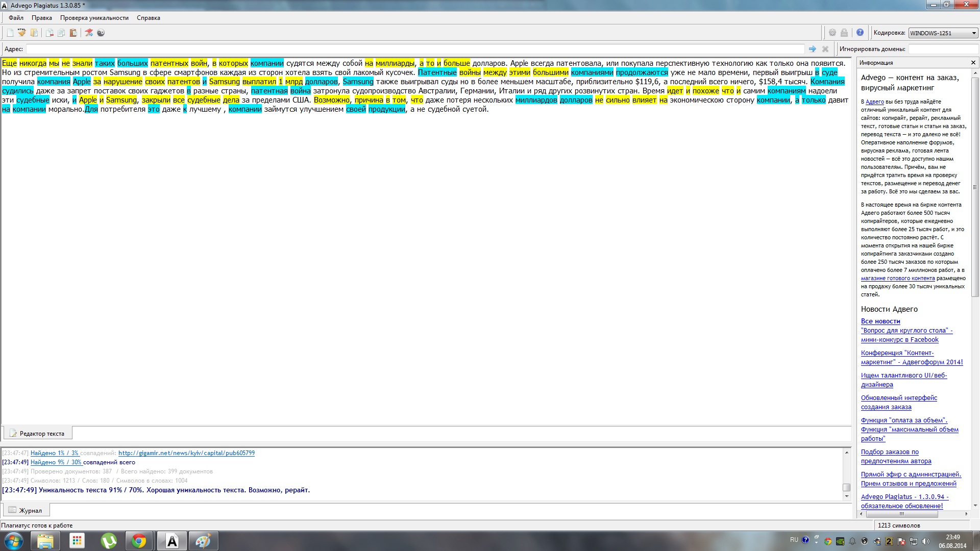This screenshot has width=980, height=551.
Task: Open uTorrent from the taskbar
Action: point(109,541)
